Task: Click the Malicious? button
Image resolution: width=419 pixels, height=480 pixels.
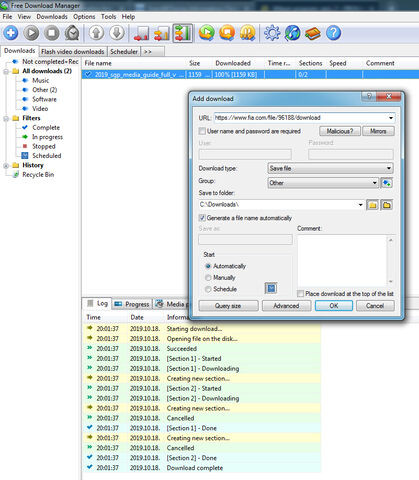Action: click(340, 131)
